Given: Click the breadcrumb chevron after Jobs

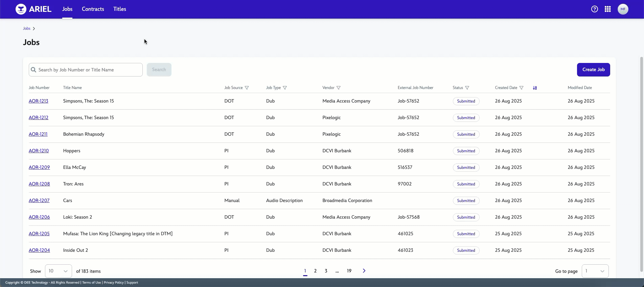Looking at the screenshot, I should click(x=34, y=29).
